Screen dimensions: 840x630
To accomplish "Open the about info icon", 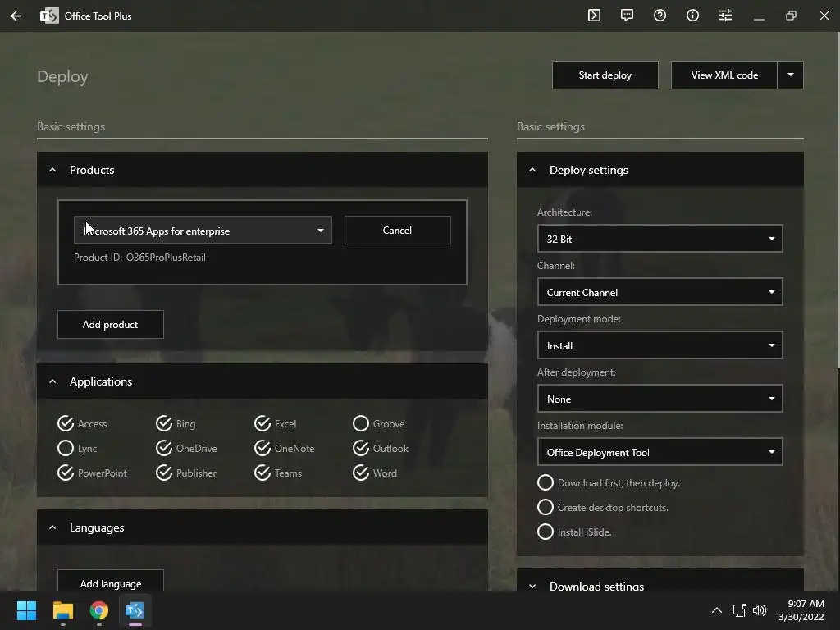I will tap(692, 16).
